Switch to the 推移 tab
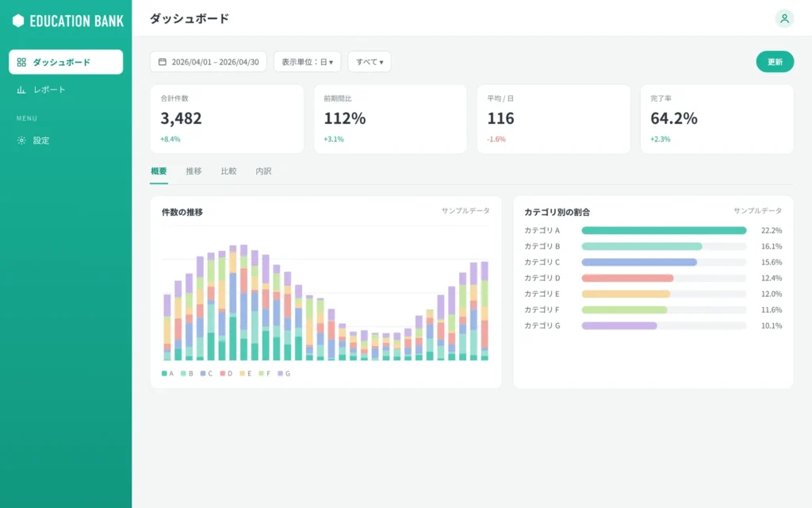812x508 pixels. pyautogui.click(x=193, y=171)
